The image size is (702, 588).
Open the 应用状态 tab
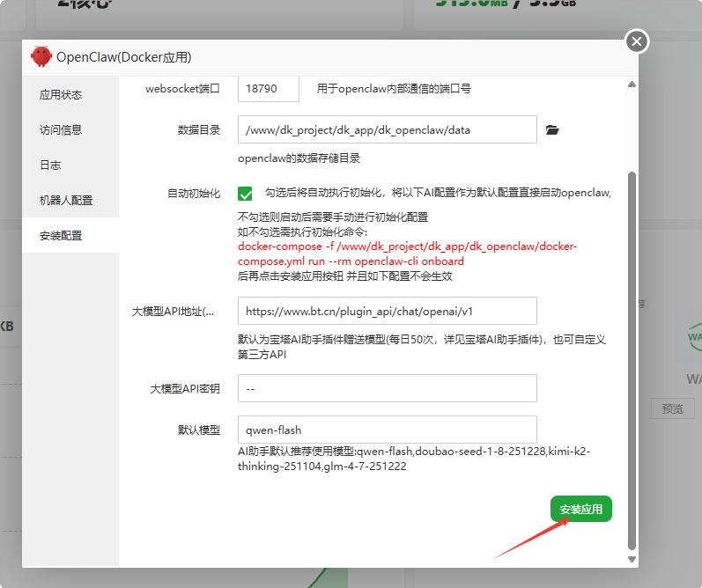click(61, 95)
